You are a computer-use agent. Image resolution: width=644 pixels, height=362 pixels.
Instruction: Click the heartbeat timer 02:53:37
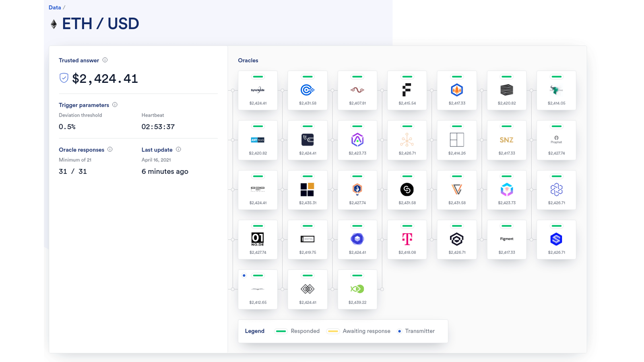tap(158, 127)
